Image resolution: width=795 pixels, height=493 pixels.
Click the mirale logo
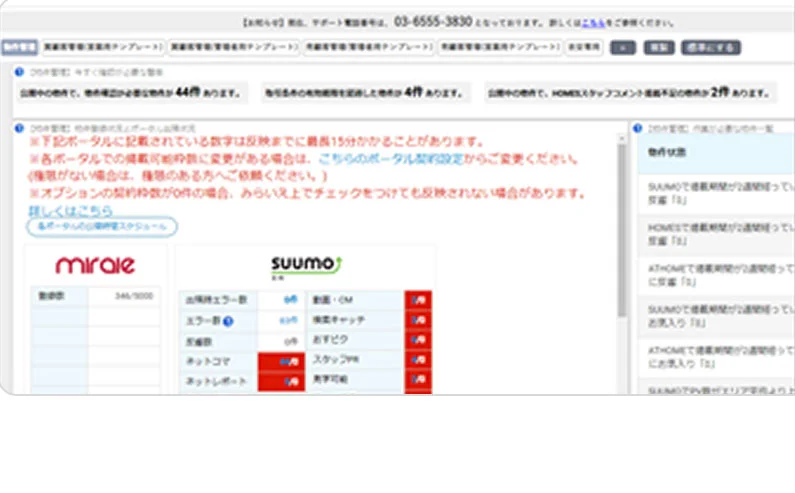click(95, 265)
